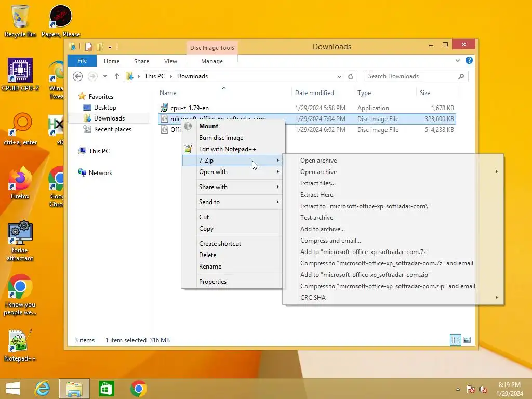Viewport: 532px width, 399px height.
Task: Choose Test archive
Action: pos(393,218)
